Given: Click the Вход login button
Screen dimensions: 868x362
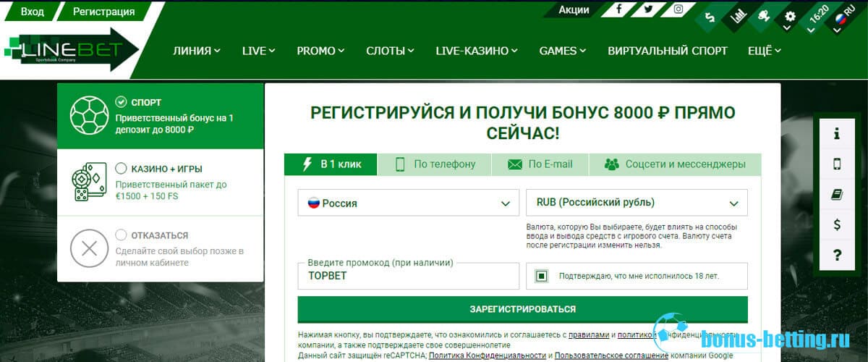Looking at the screenshot, I should point(33,12).
